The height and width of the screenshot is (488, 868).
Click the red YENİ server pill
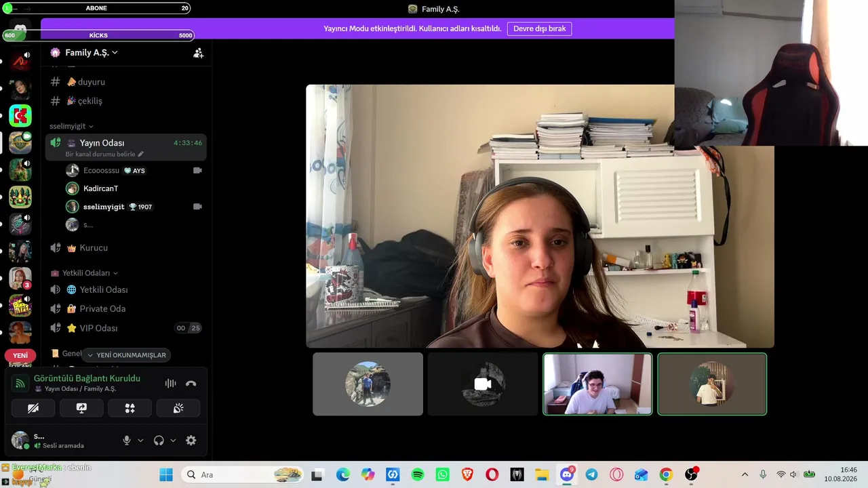point(20,355)
